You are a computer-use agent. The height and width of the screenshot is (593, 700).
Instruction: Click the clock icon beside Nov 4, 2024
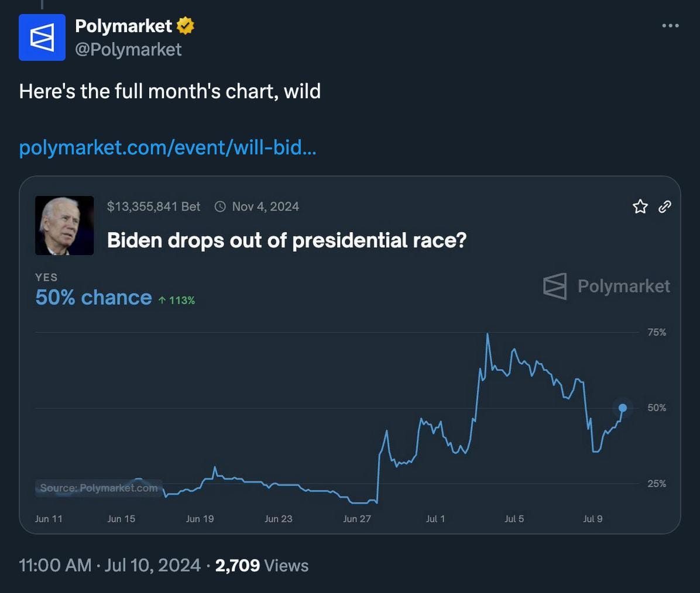[x=220, y=206]
